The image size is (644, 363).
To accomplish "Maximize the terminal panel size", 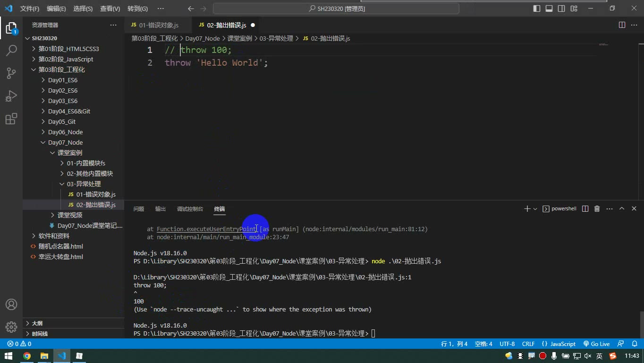I will pyautogui.click(x=622, y=208).
